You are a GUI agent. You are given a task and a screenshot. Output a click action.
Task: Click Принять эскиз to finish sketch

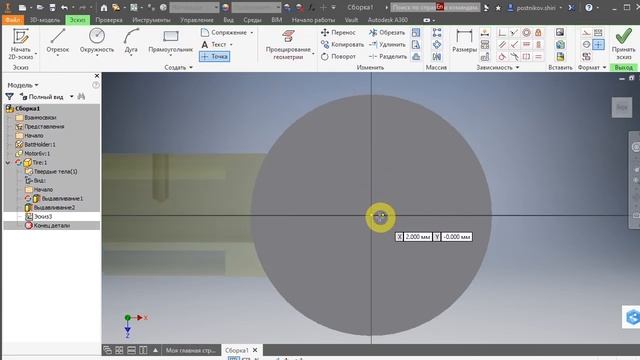pos(624,44)
